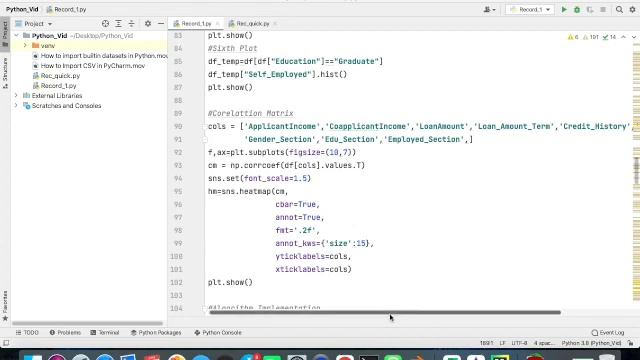
Task: Toggle the Project side tool tab
Action: (x=5, y=34)
